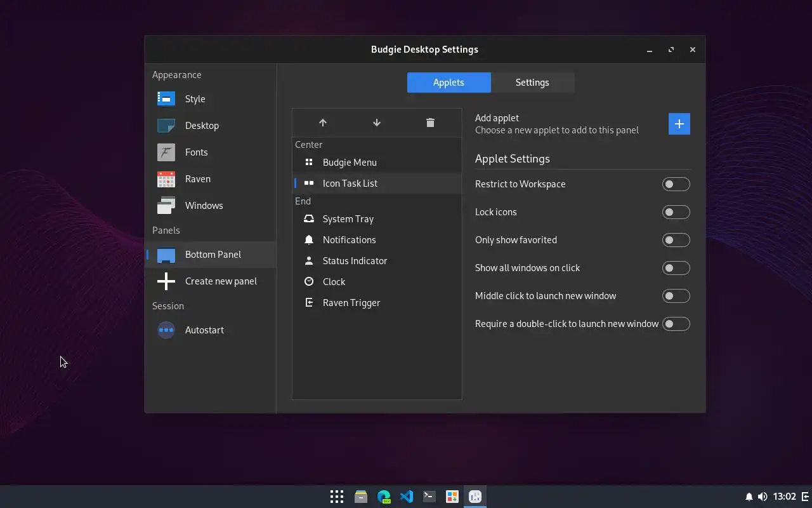Click the volume speaker icon in tray
This screenshot has height=508, width=812.
tap(763, 497)
